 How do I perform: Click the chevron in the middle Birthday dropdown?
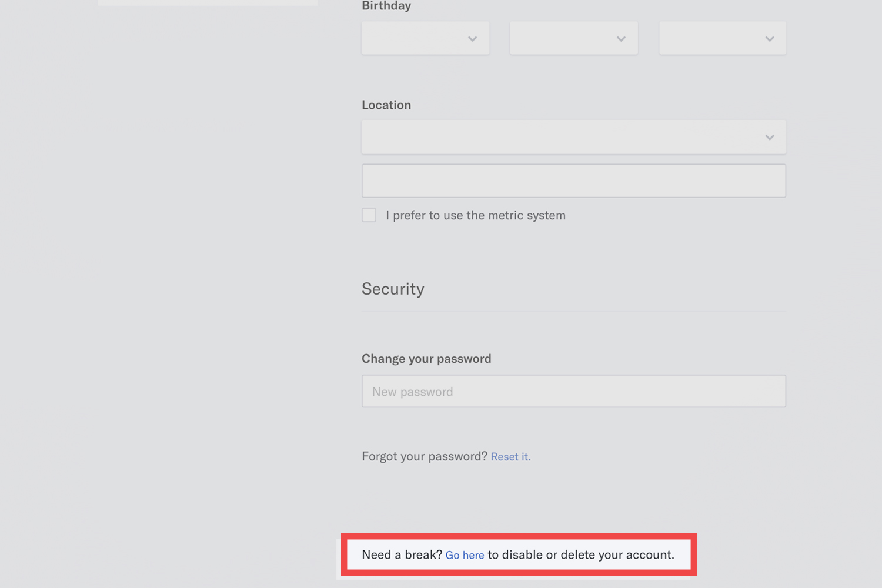coord(621,39)
